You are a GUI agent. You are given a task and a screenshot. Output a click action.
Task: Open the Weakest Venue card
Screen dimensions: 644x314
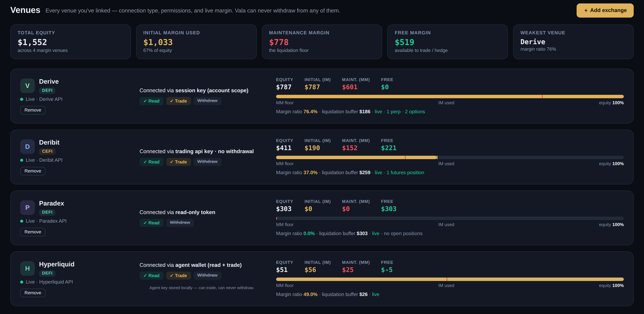tap(573, 42)
